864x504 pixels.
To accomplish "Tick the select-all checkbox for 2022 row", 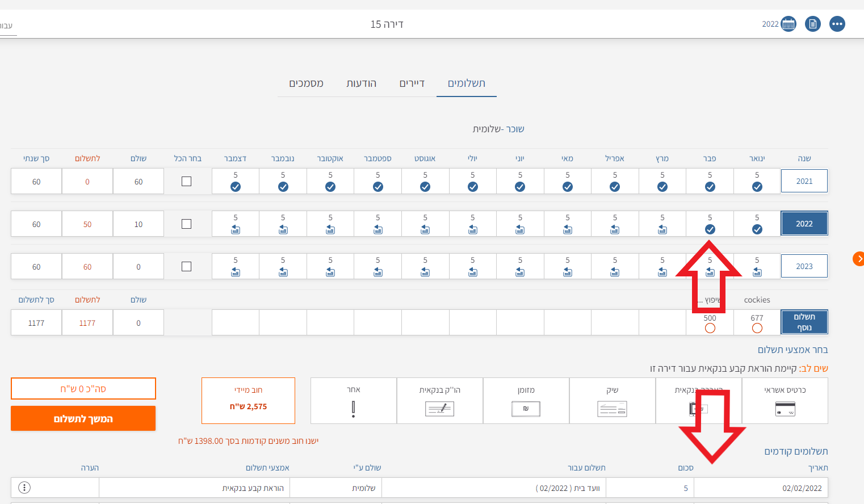I will [x=186, y=224].
